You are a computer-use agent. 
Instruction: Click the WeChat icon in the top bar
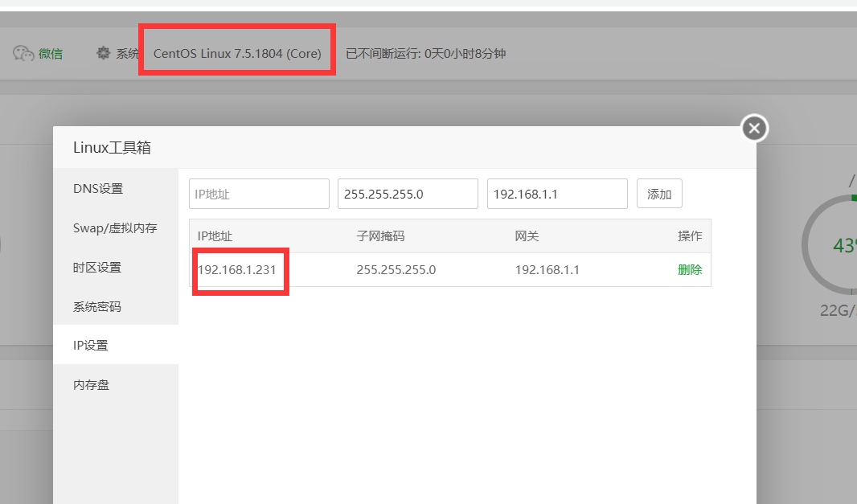coord(23,53)
